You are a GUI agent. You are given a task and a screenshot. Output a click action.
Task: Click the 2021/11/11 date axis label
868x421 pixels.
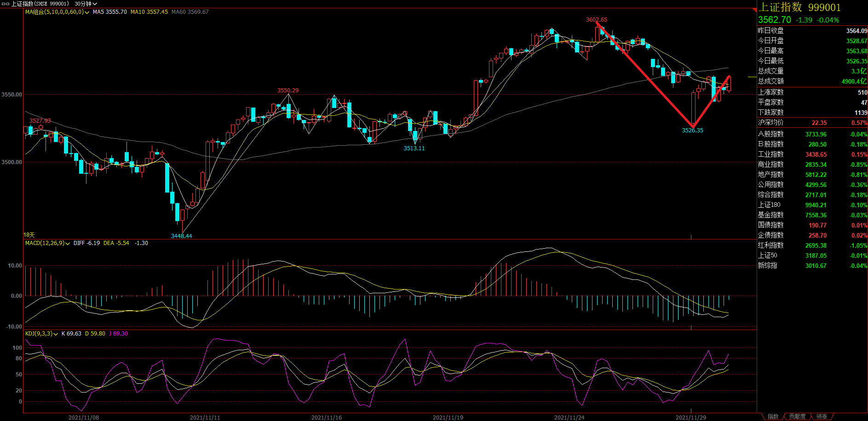pos(205,417)
